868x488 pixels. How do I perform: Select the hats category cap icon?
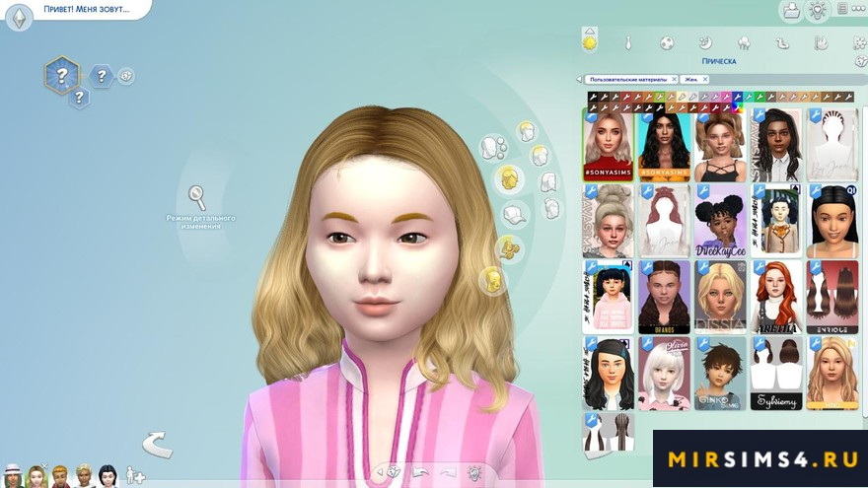(x=515, y=214)
